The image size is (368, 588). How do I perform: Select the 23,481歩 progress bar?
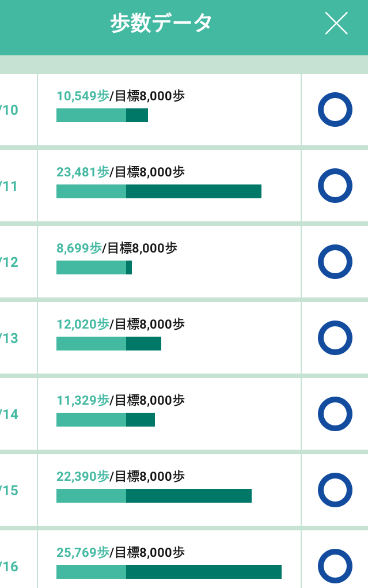(159, 191)
